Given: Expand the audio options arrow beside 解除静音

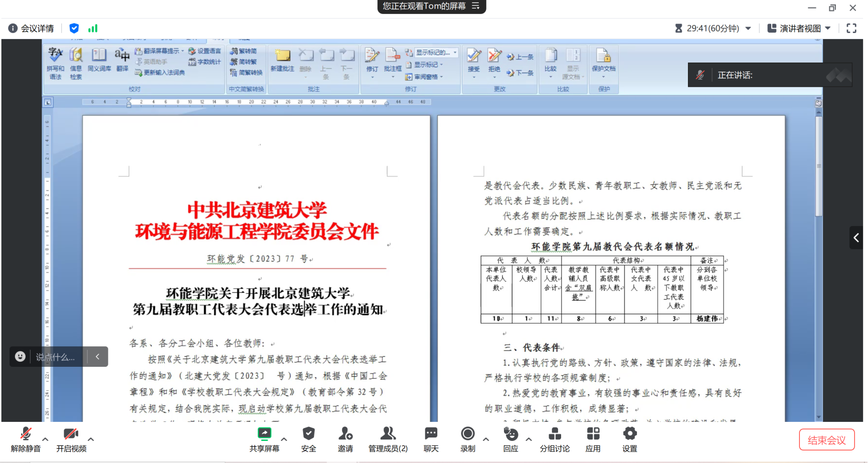Looking at the screenshot, I should point(45,439).
